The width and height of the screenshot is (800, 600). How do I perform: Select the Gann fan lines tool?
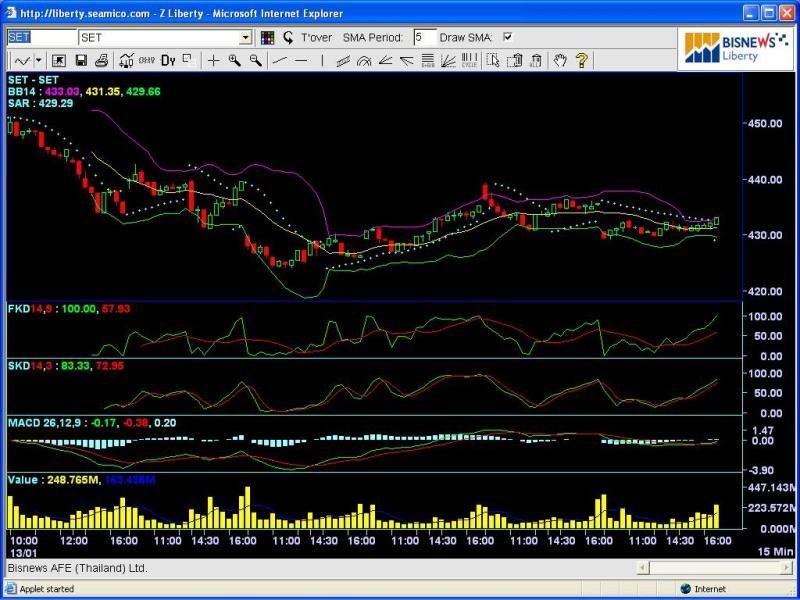pos(448,61)
